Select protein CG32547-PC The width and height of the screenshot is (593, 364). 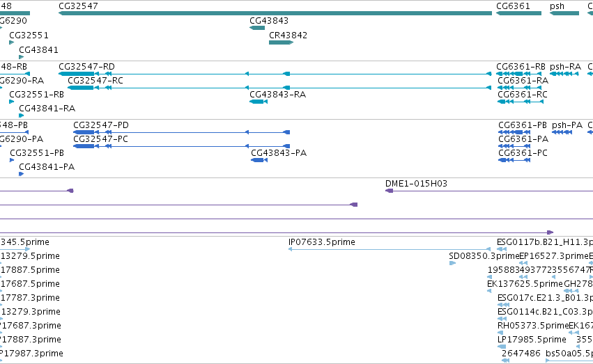click(182, 146)
